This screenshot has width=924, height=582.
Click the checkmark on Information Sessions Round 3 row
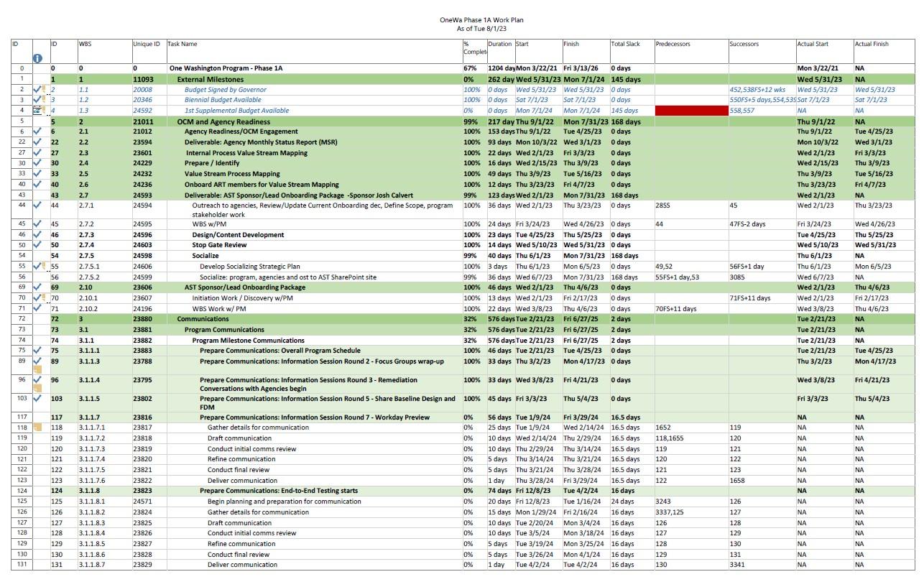click(37, 380)
